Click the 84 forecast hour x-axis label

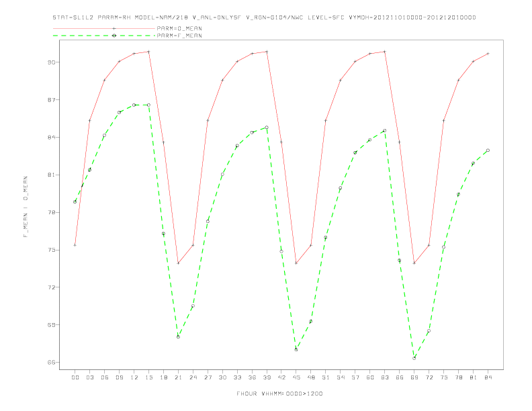(488, 377)
